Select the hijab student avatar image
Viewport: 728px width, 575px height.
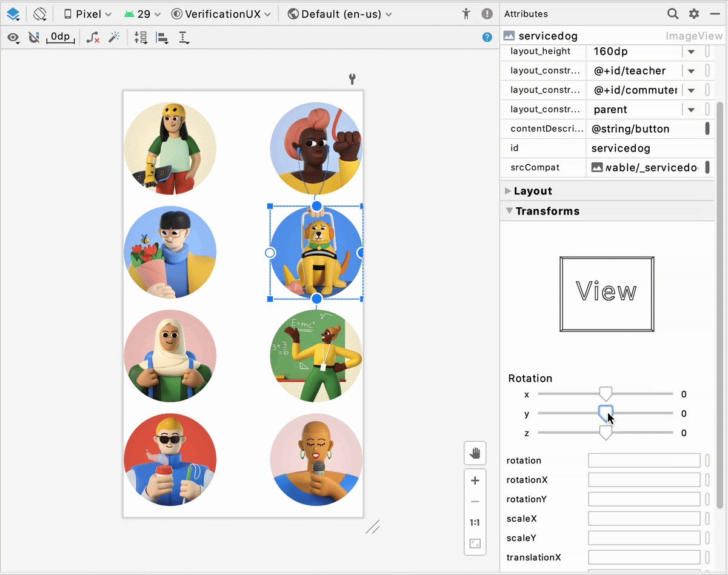click(x=170, y=356)
